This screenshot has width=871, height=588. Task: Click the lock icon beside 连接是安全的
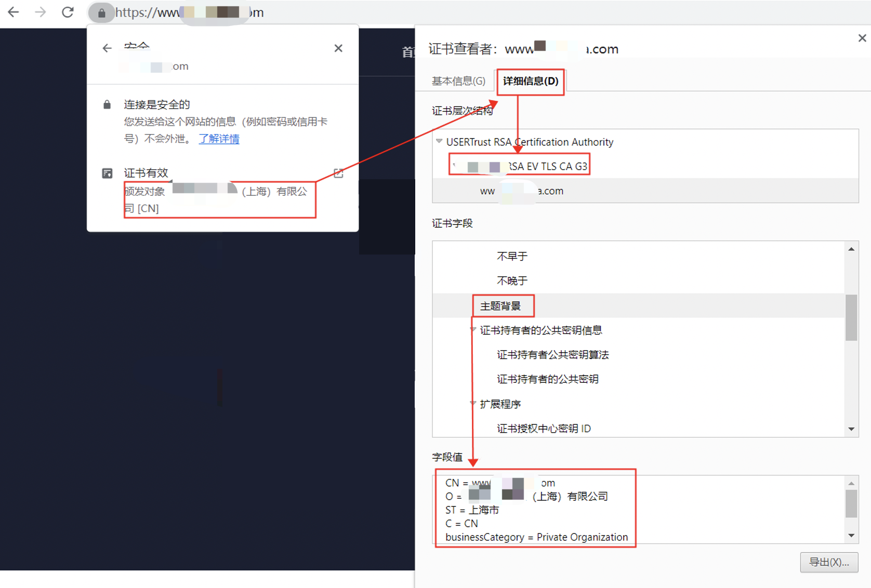point(107,104)
